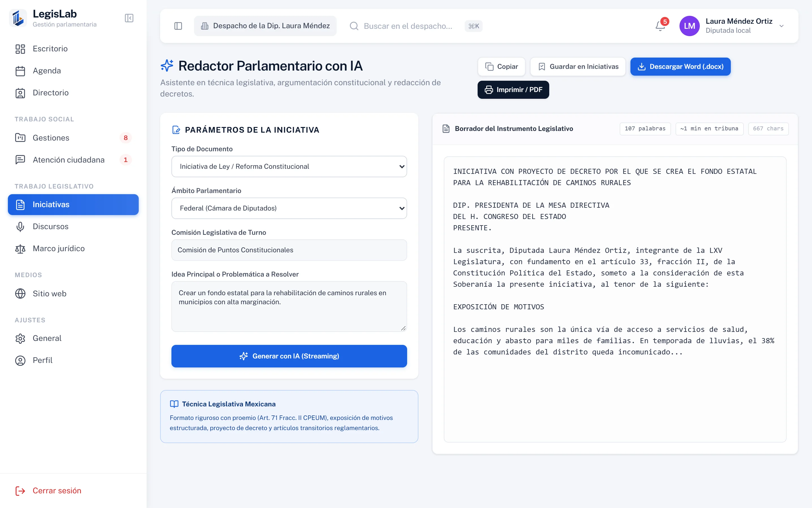Go to Discursos

(x=73, y=226)
